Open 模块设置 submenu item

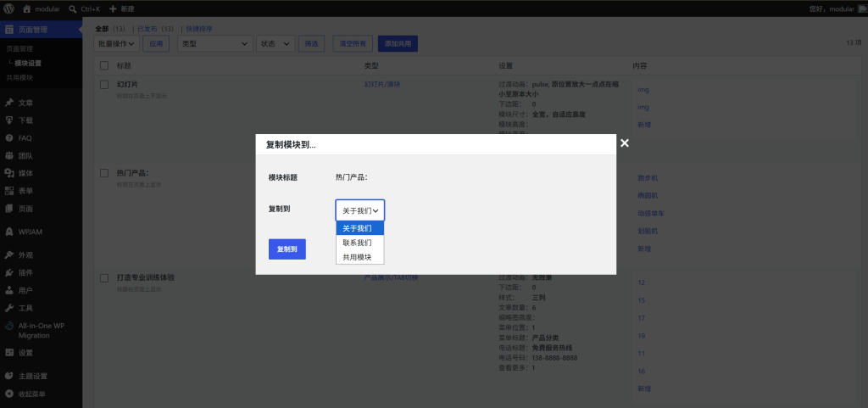28,63
